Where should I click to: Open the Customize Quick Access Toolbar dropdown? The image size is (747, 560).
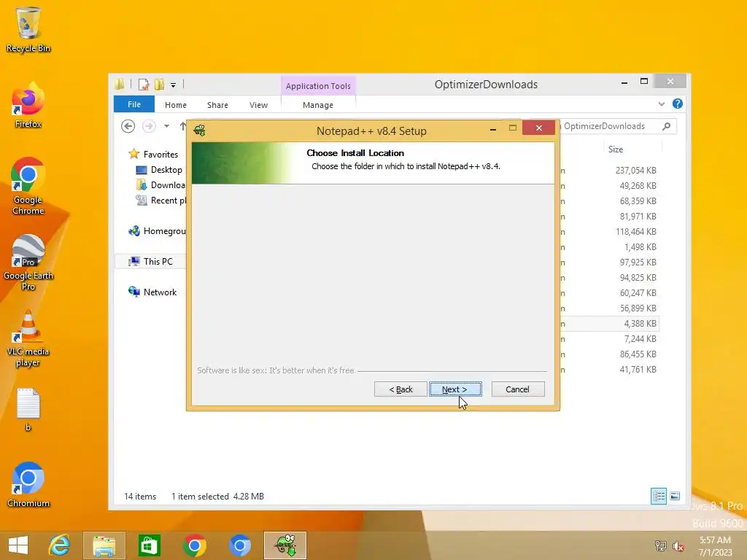tap(174, 85)
